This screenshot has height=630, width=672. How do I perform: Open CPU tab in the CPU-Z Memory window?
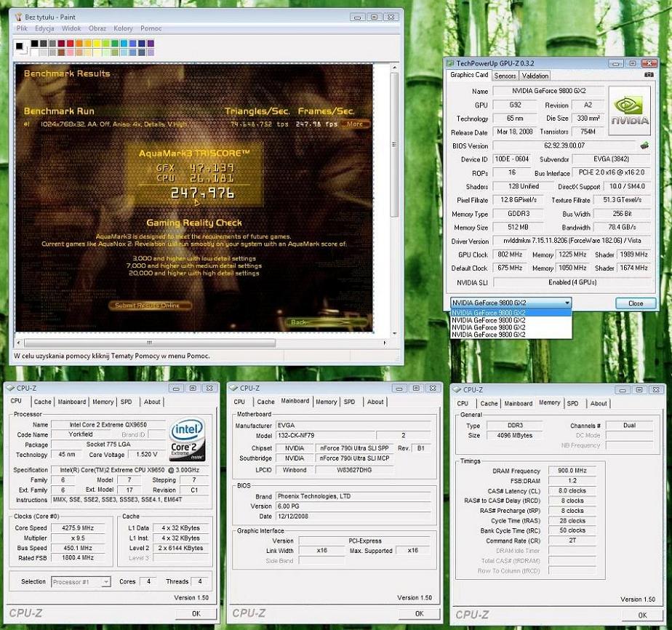pyautogui.click(x=463, y=403)
